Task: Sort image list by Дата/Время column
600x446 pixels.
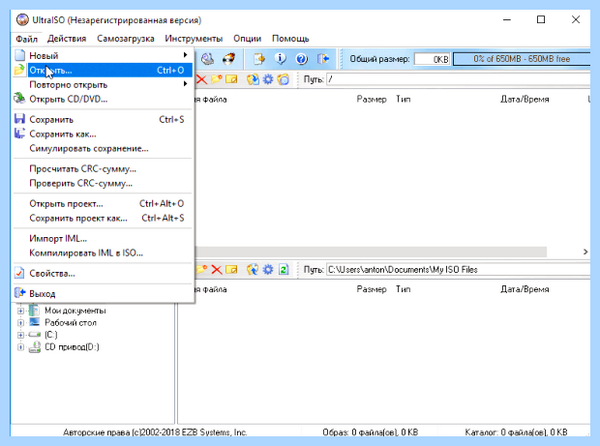Action: [x=525, y=99]
